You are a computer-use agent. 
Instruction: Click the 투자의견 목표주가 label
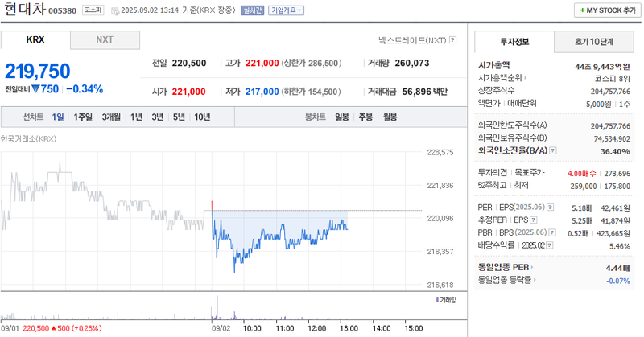[x=511, y=173]
